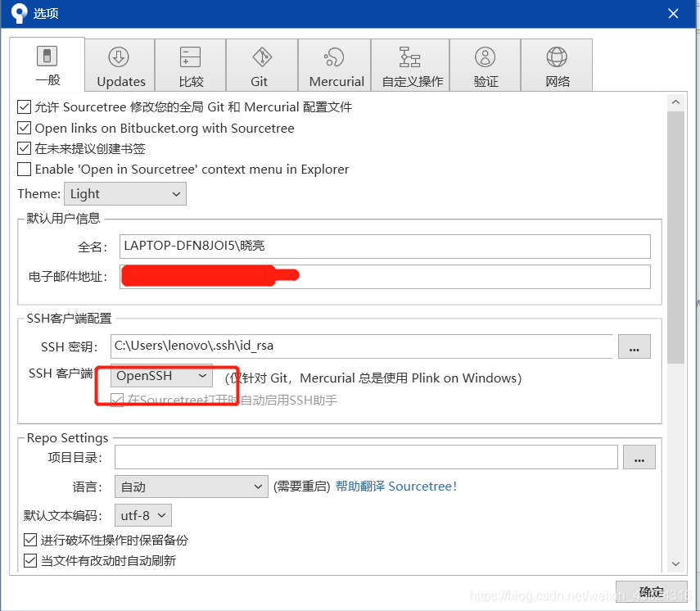700x611 pixels.
Task: Expand the default text encoding utf-8 dropdown
Action: coord(143,516)
